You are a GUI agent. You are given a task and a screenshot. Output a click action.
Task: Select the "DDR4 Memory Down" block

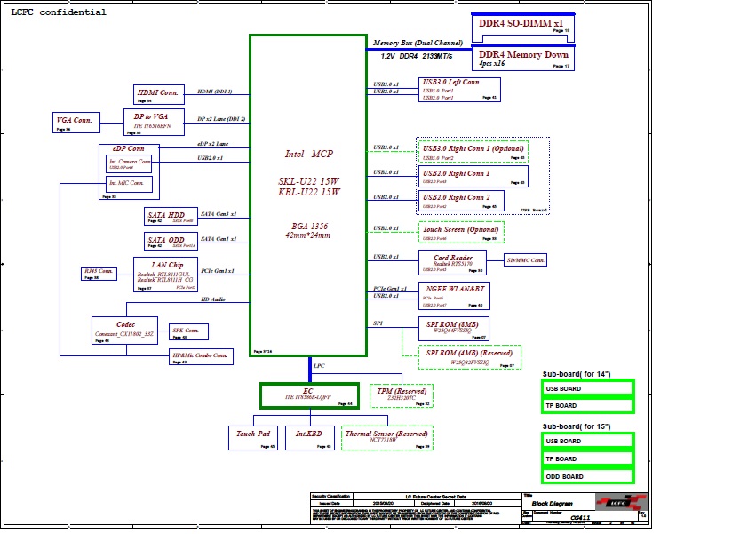click(523, 59)
